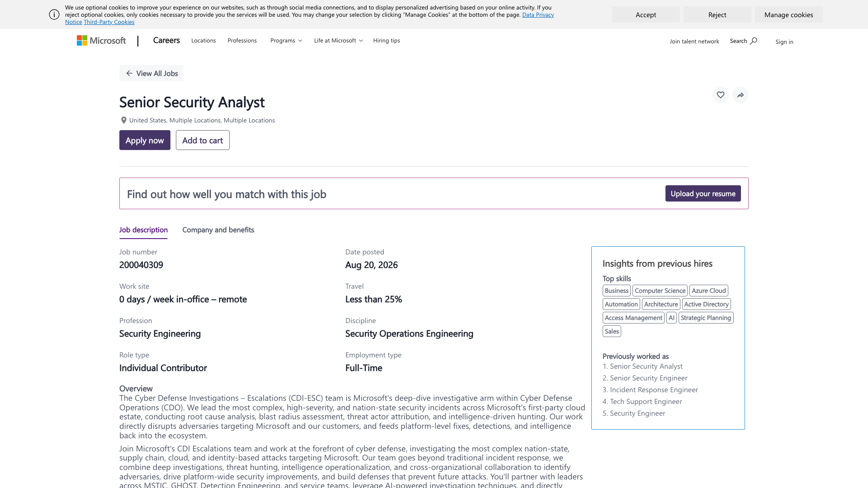Click the 'Full-Time' employment type

click(364, 368)
